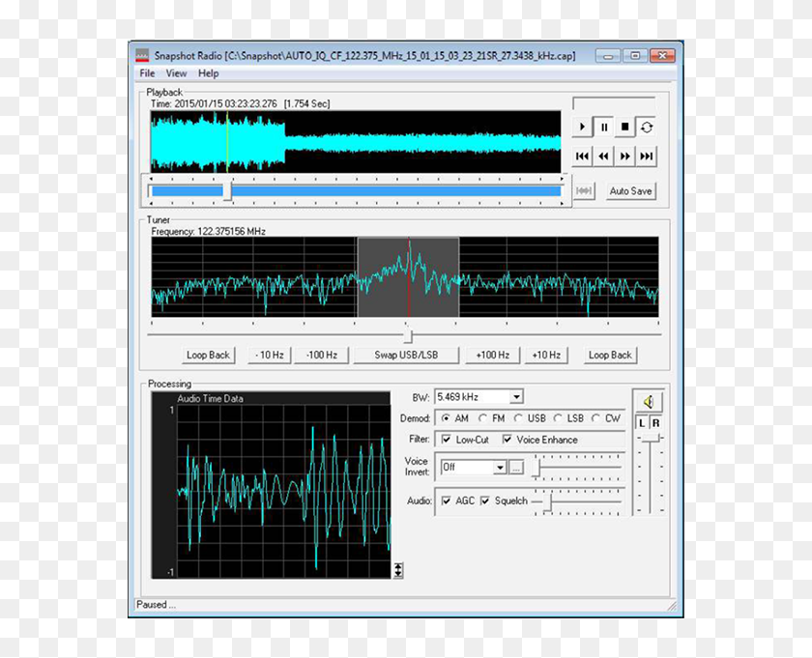The width and height of the screenshot is (812, 658).
Task: Click the Swap USB/LSB button
Action: (406, 355)
